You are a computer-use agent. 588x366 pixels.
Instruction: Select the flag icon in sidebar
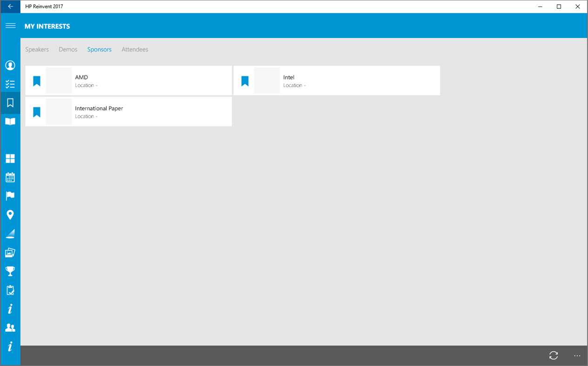tap(10, 196)
